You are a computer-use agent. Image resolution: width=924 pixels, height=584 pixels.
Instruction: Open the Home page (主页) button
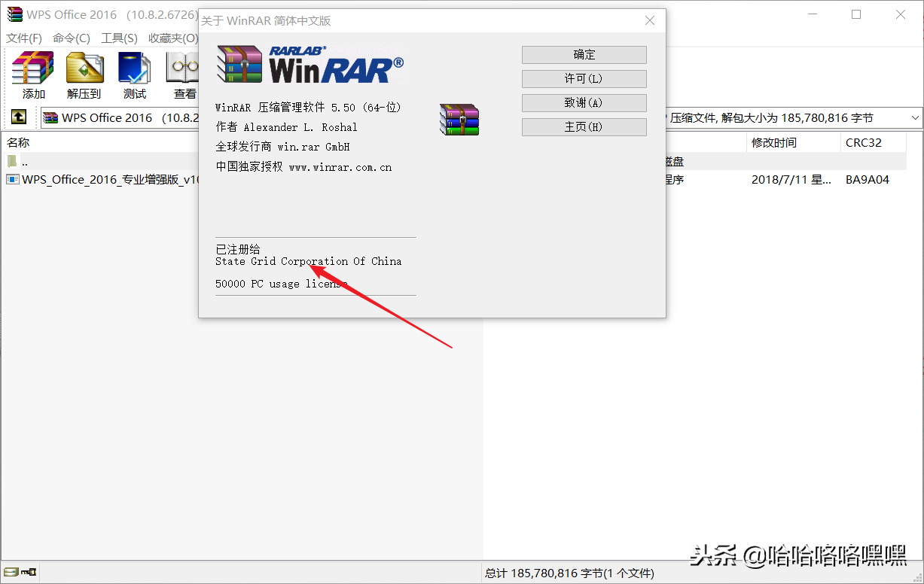584,126
